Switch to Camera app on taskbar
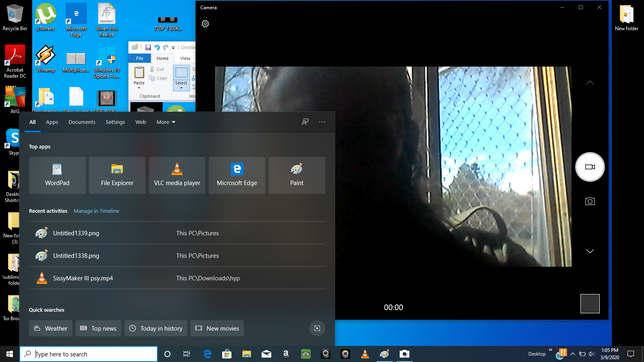The width and height of the screenshot is (644, 362). [x=405, y=354]
